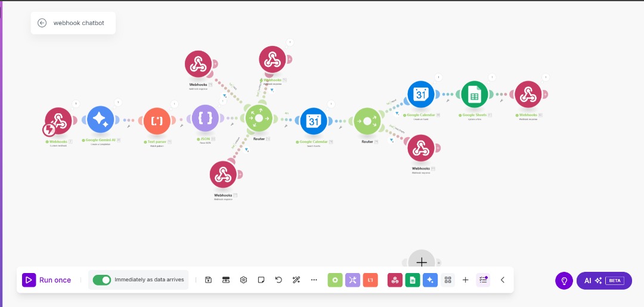
Task: Open the purple Tools button in the toolbar
Action: [353, 280]
